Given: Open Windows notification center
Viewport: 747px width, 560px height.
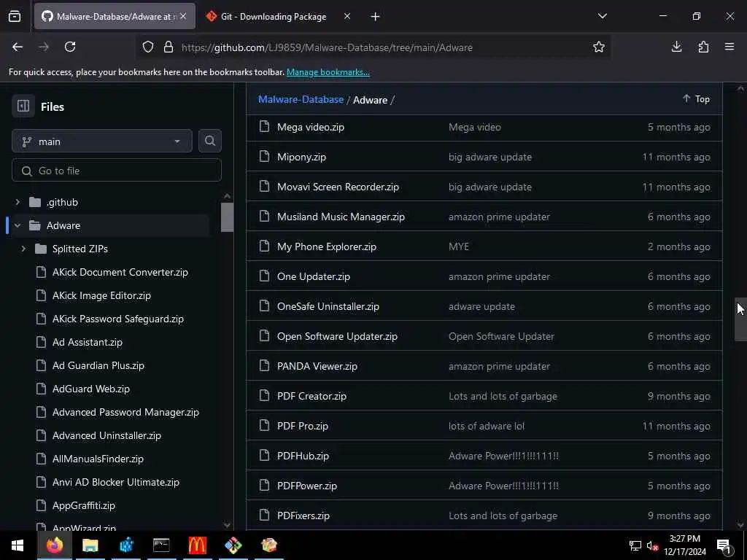Looking at the screenshot, I should tap(724, 545).
